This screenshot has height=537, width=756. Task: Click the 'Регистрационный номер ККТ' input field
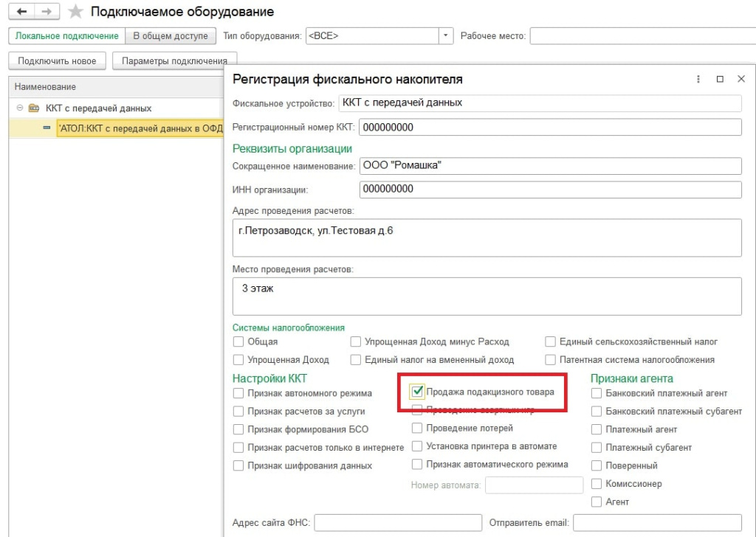pyautogui.click(x=550, y=128)
